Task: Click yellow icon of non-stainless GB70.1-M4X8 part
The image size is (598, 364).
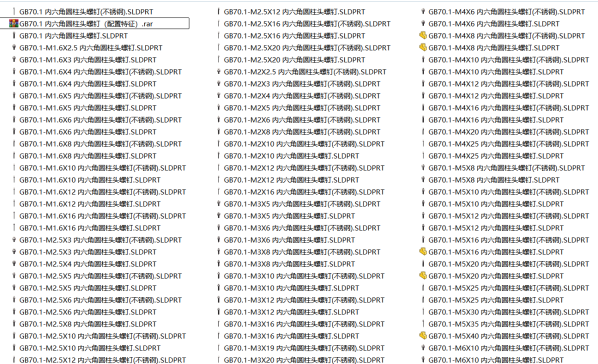Action: tap(423, 48)
